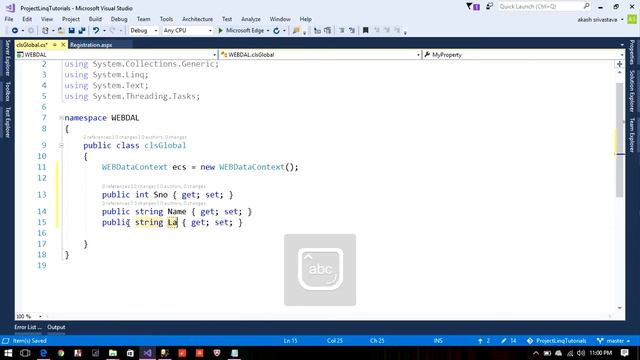Open the Visual Studio logo system menu
This screenshot has width=640, height=360.
11,8
